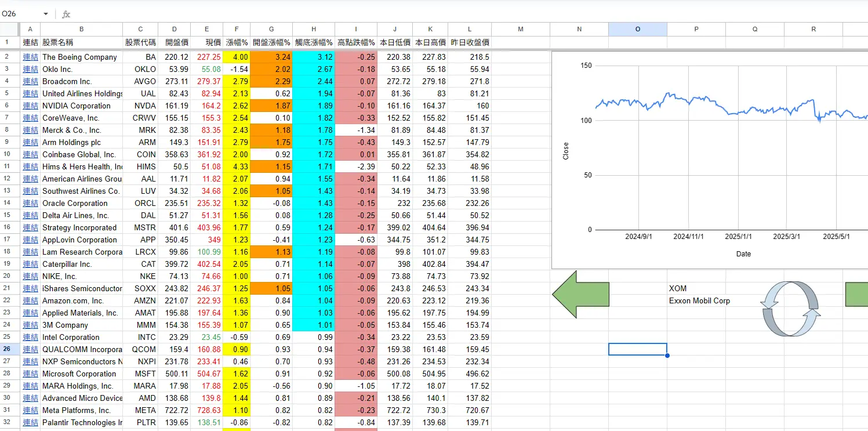Select column O header

pos(638,29)
